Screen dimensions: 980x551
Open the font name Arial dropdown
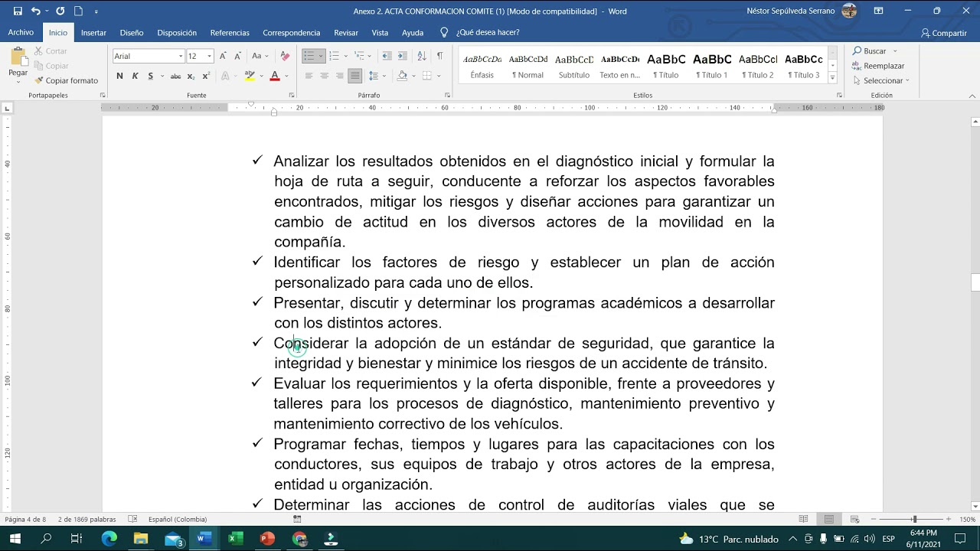coord(181,56)
